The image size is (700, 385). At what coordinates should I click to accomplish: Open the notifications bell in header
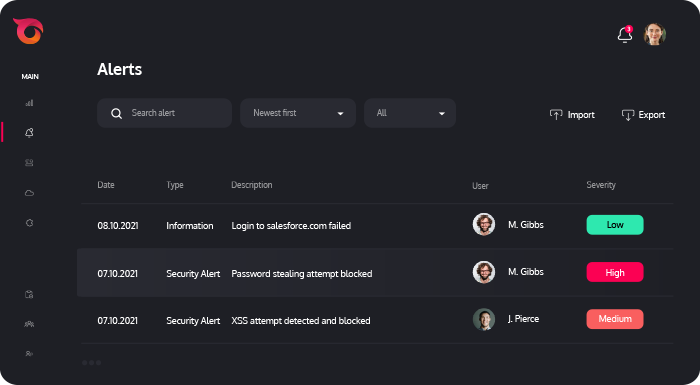pos(625,34)
